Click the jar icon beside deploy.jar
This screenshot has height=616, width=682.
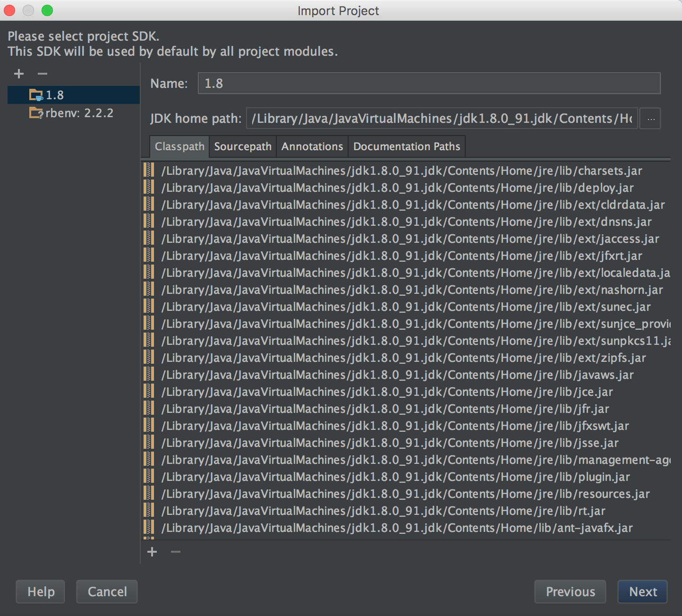pos(149,188)
